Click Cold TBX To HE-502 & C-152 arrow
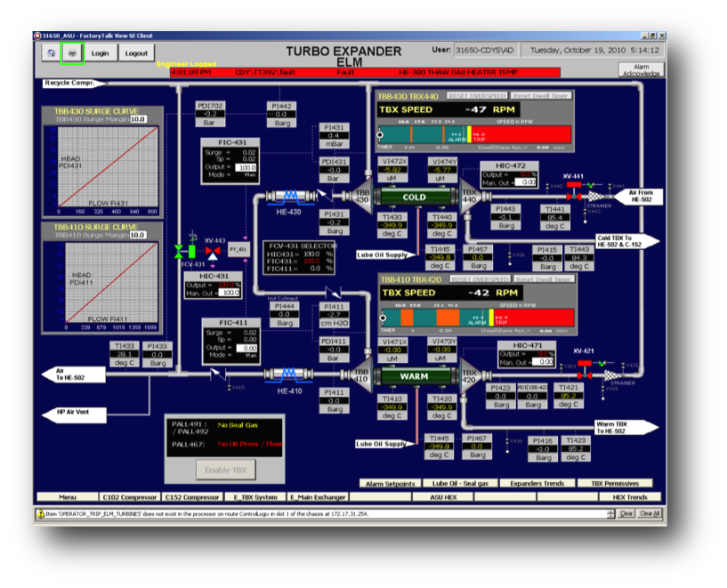 coord(626,241)
